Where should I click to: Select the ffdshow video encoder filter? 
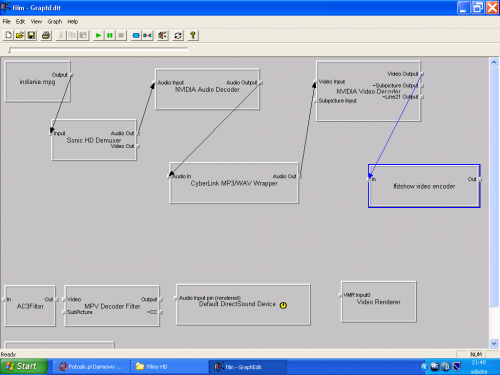tap(424, 186)
